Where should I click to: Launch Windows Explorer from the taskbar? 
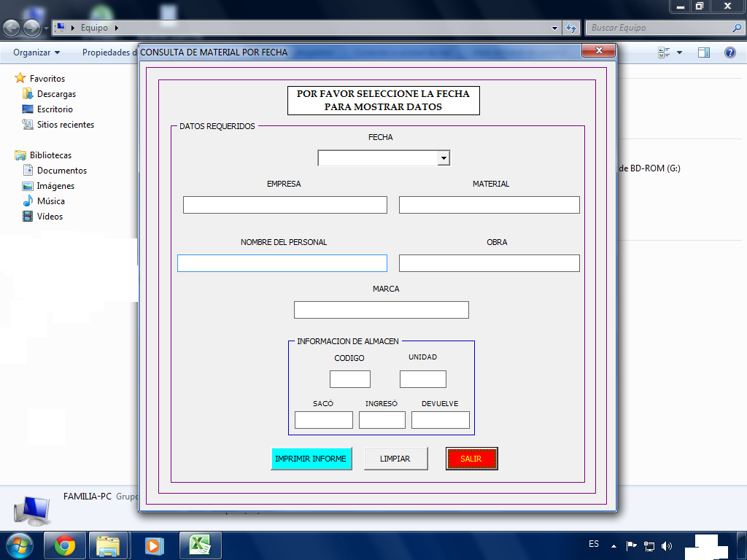tap(108, 545)
